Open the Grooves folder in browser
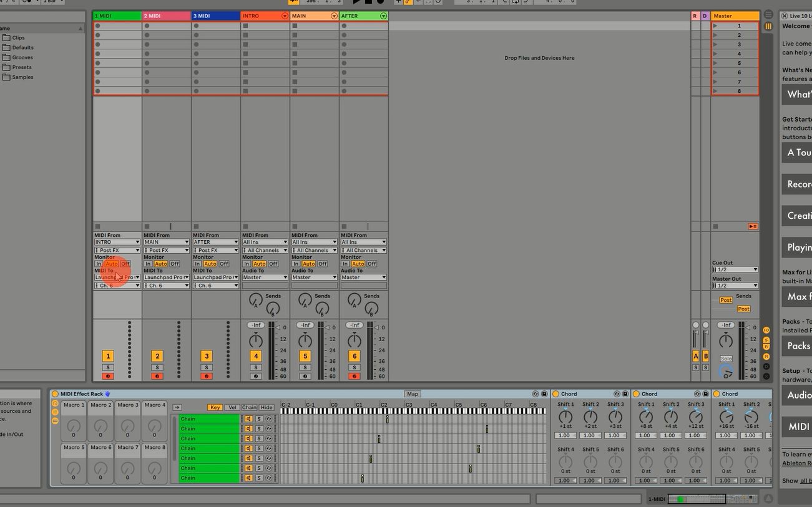Viewport: 812px width, 507px height. [x=22, y=57]
